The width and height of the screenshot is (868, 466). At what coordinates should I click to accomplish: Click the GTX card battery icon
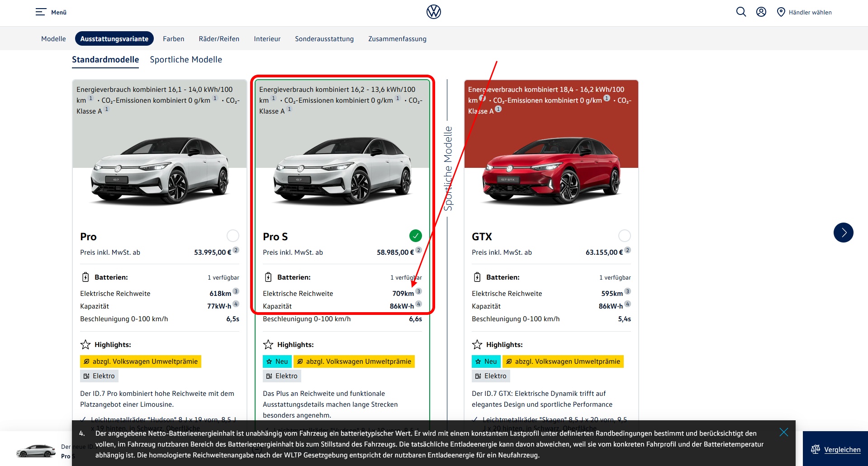477,277
